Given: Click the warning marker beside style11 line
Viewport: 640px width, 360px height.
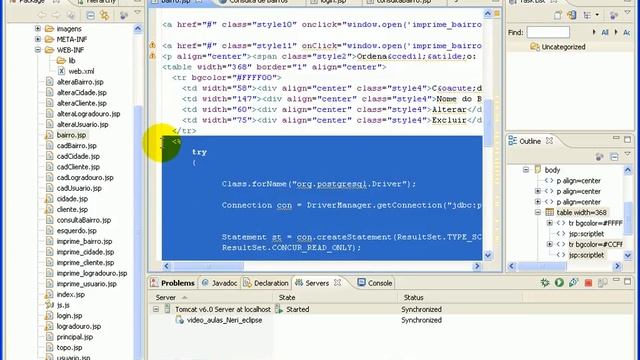Looking at the screenshot, I should point(152,45).
